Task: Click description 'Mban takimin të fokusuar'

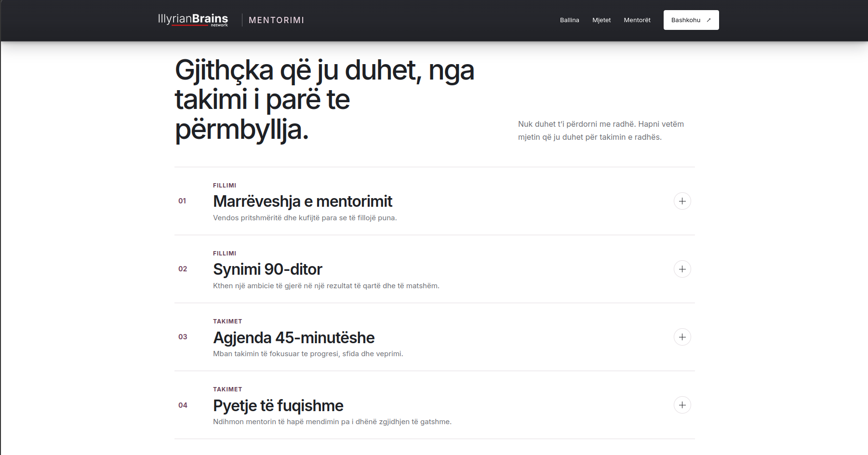Action: tap(308, 354)
